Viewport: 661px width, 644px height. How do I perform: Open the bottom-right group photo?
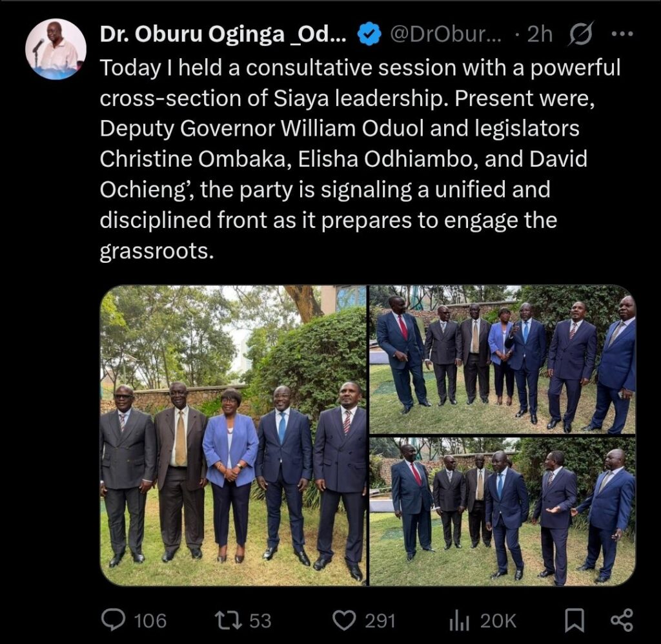[502, 512]
